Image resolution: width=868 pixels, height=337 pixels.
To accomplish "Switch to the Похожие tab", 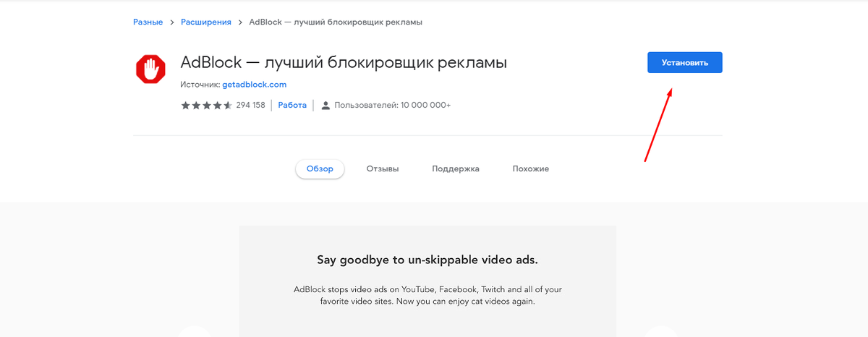I will click(531, 168).
